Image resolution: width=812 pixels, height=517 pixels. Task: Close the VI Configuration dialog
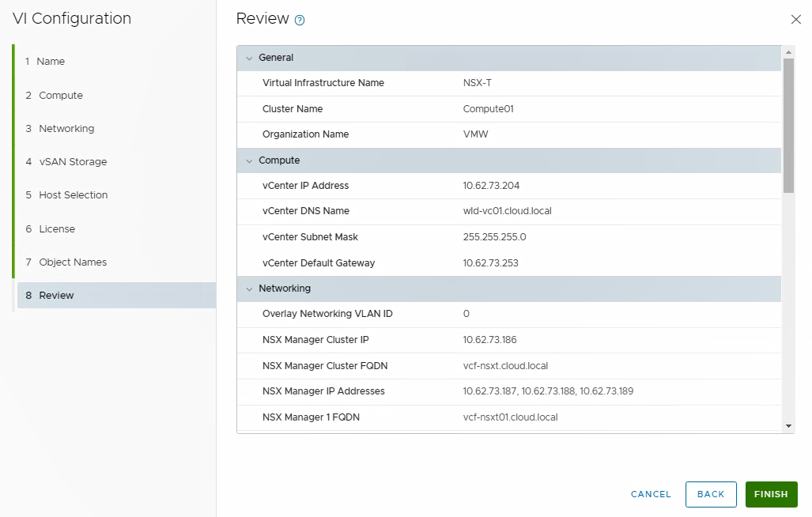click(x=795, y=20)
